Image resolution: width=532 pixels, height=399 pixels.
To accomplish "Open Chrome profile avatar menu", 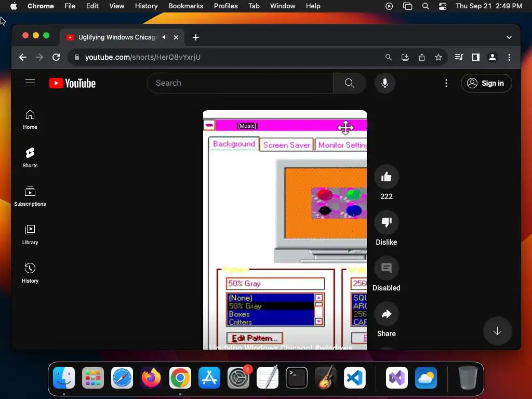I will (x=493, y=57).
